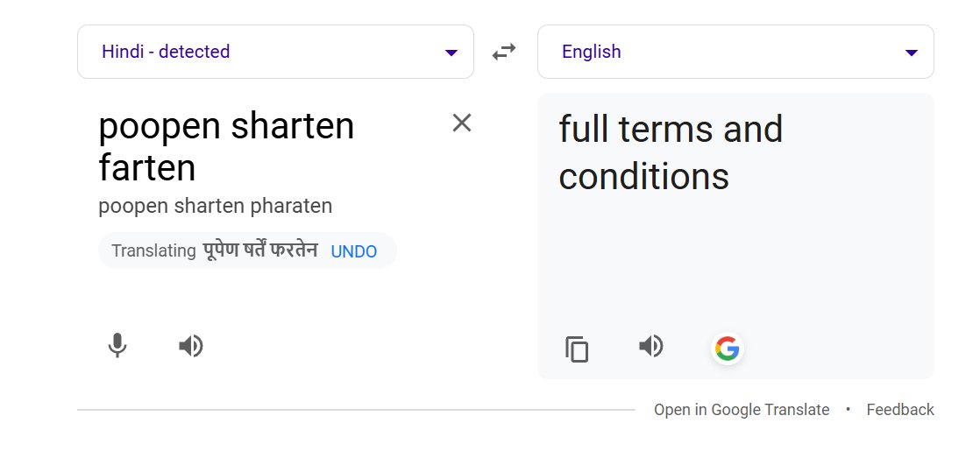The height and width of the screenshot is (465, 980).
Task: Listen to the source text pronunciation
Action: [x=190, y=346]
